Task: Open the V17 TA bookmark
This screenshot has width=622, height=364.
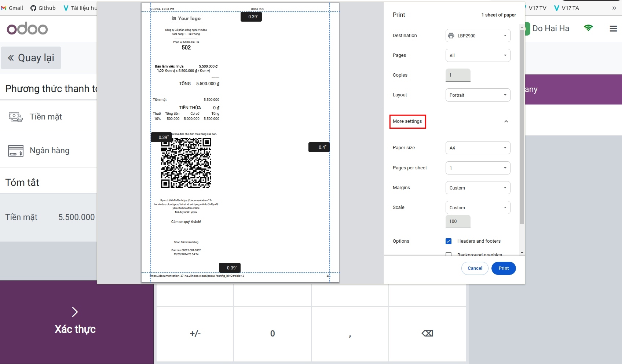Action: 567,8
